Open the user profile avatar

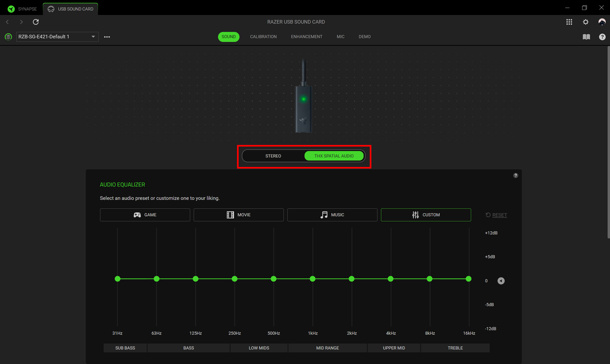[x=602, y=22]
